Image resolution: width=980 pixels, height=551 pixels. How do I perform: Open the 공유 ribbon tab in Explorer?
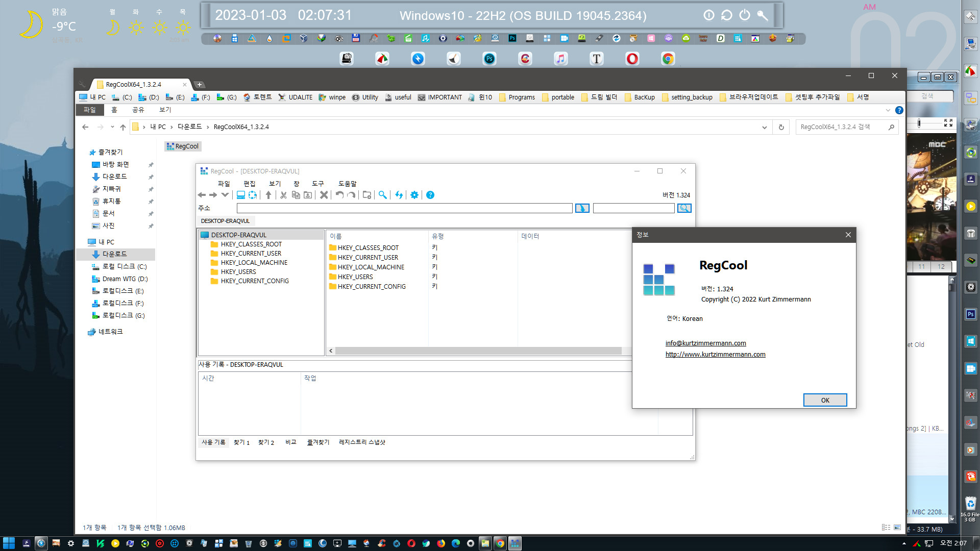tap(138, 110)
